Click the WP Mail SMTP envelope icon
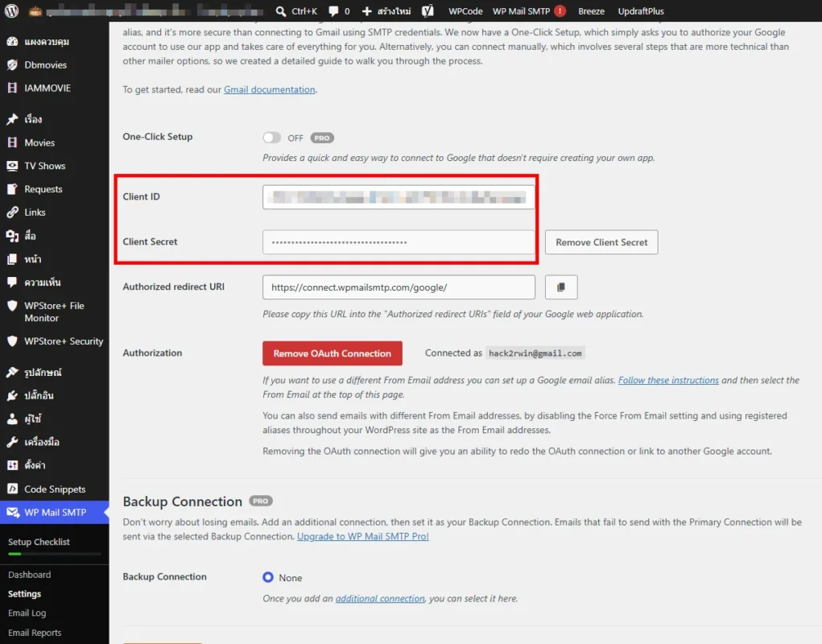The height and width of the screenshot is (644, 822). point(13,513)
